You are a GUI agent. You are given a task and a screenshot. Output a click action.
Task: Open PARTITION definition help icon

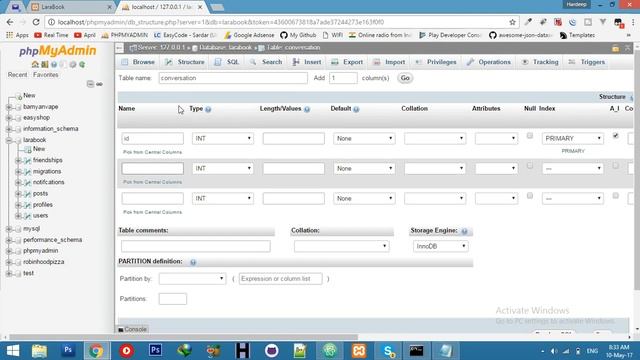coord(193,262)
